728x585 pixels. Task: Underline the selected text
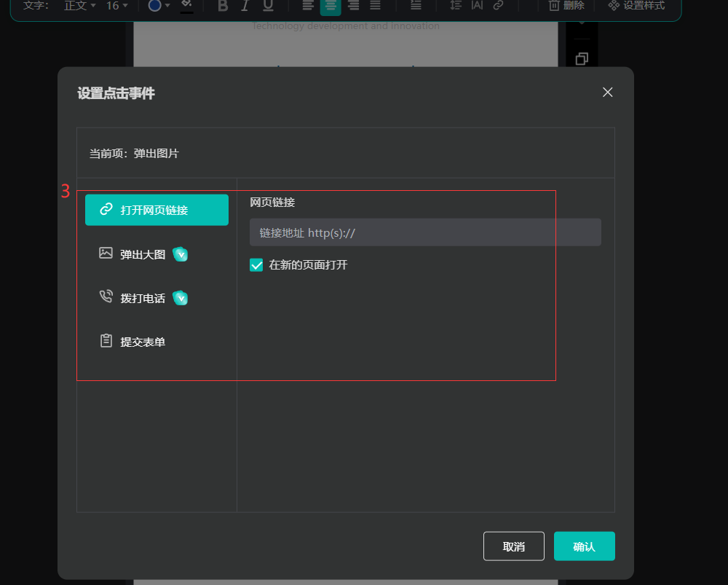[x=268, y=6]
